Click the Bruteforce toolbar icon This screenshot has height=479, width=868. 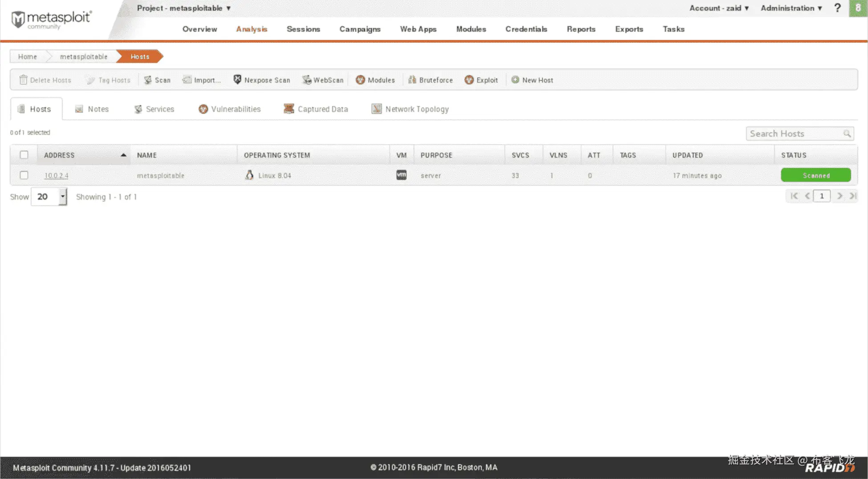[412, 80]
